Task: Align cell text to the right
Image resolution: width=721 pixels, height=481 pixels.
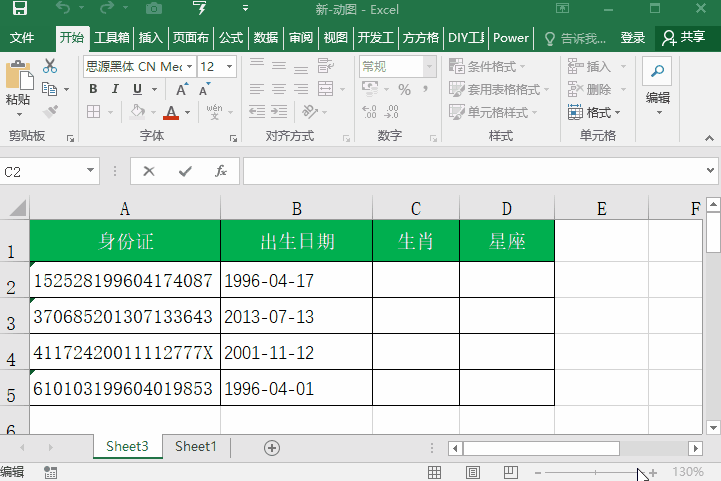Action: click(301, 89)
